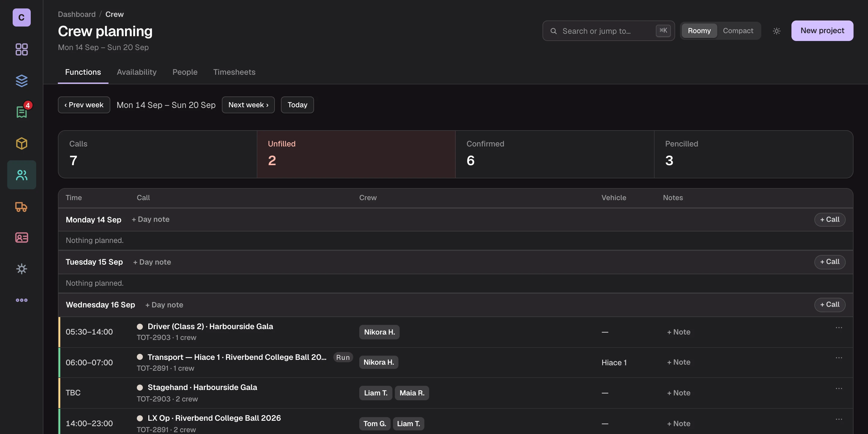Switch to the Functions tab
Image resolution: width=868 pixels, height=434 pixels.
83,72
